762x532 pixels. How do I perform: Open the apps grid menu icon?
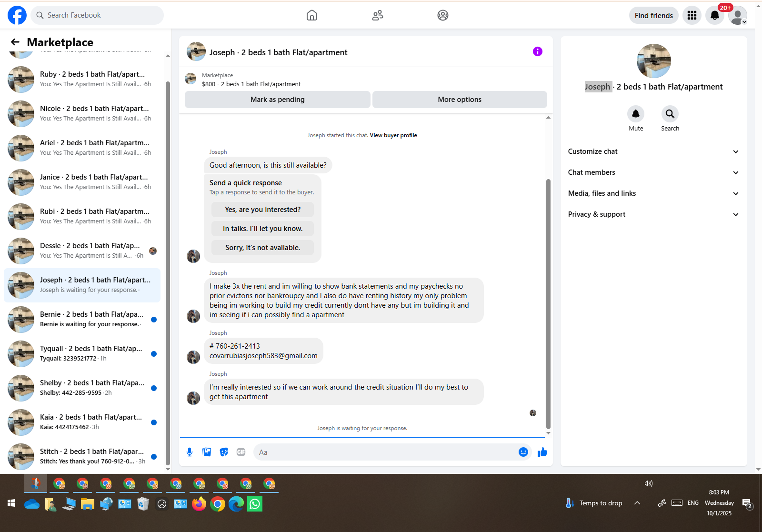692,15
